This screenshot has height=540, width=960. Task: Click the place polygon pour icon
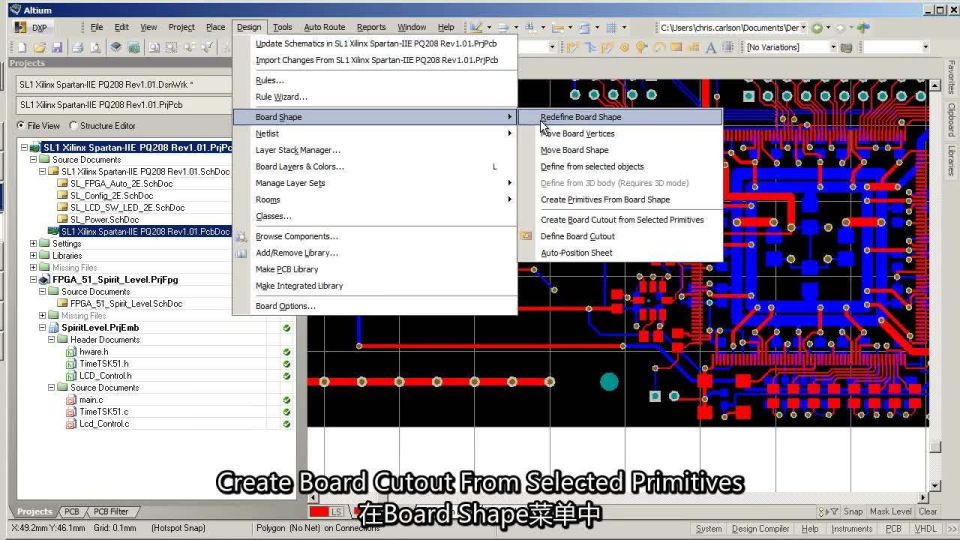[693, 47]
